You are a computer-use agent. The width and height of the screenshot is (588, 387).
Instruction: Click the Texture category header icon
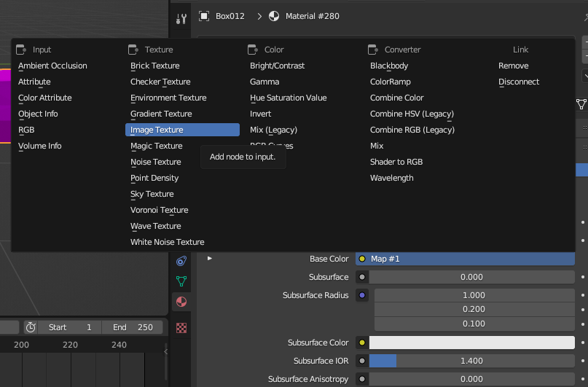(x=133, y=50)
